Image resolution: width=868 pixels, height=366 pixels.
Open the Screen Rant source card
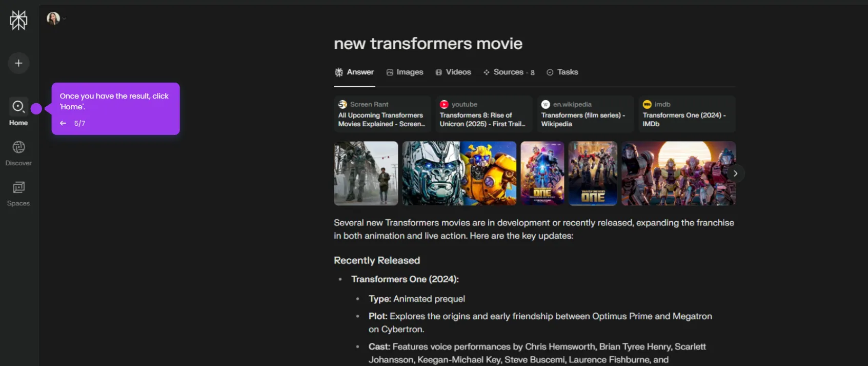[382, 114]
